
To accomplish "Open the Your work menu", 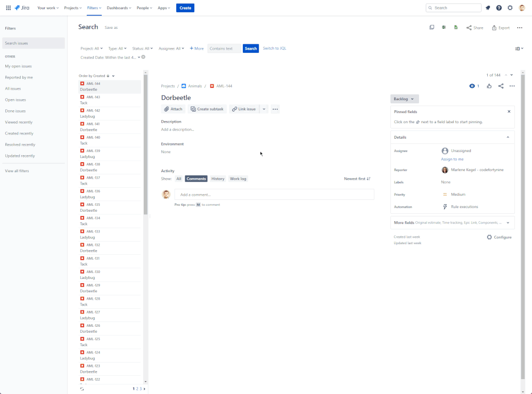I will click(48, 8).
